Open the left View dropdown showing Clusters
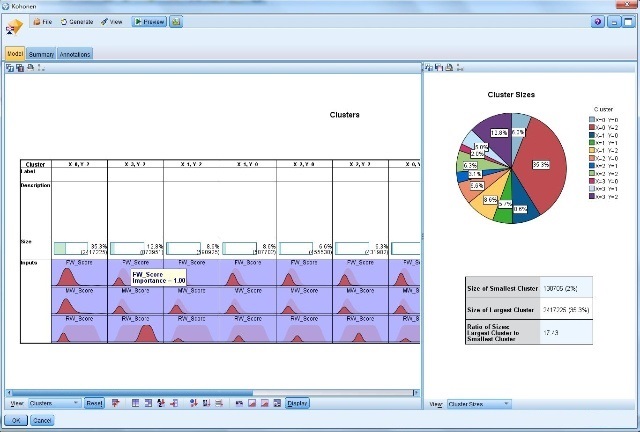The width and height of the screenshot is (640, 432). pos(53,403)
